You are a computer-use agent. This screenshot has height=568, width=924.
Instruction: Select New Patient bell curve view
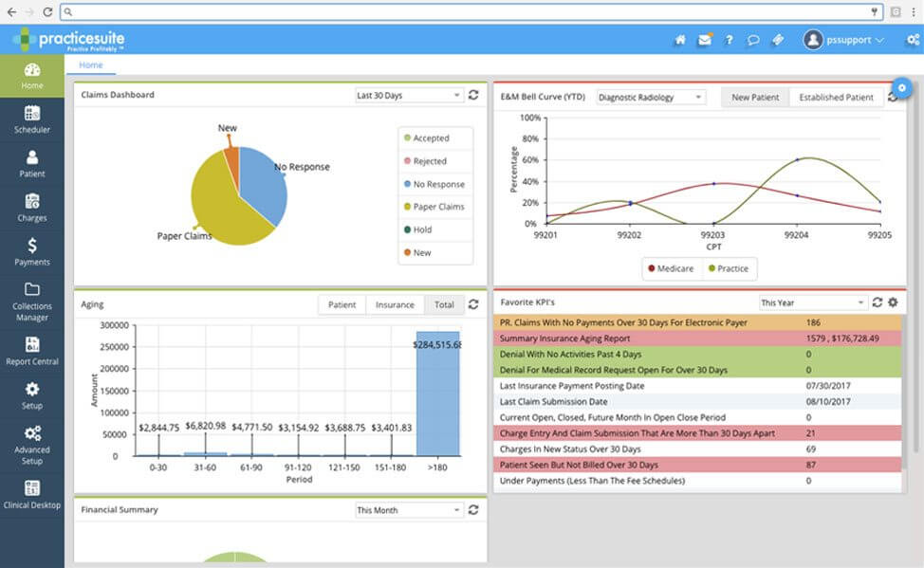[755, 98]
